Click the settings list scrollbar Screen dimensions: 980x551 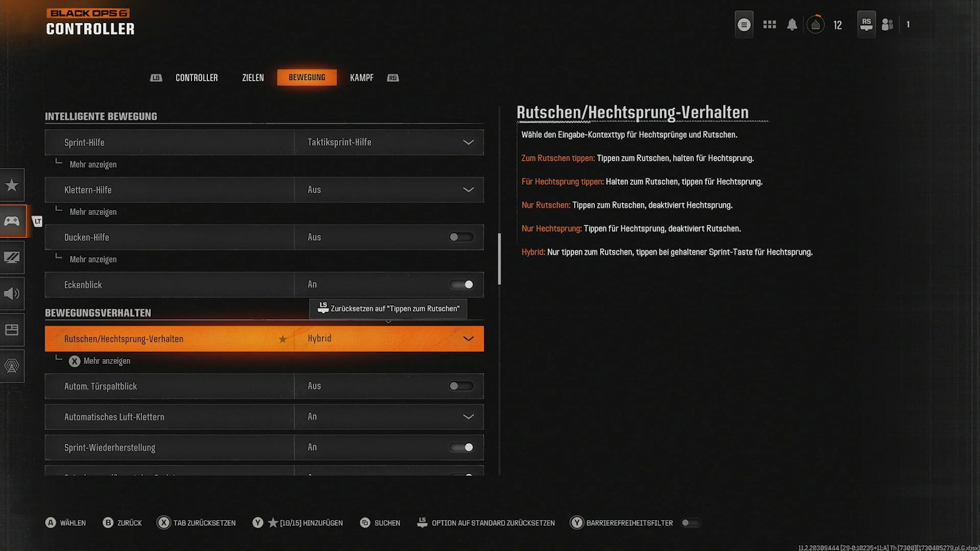[x=499, y=259]
